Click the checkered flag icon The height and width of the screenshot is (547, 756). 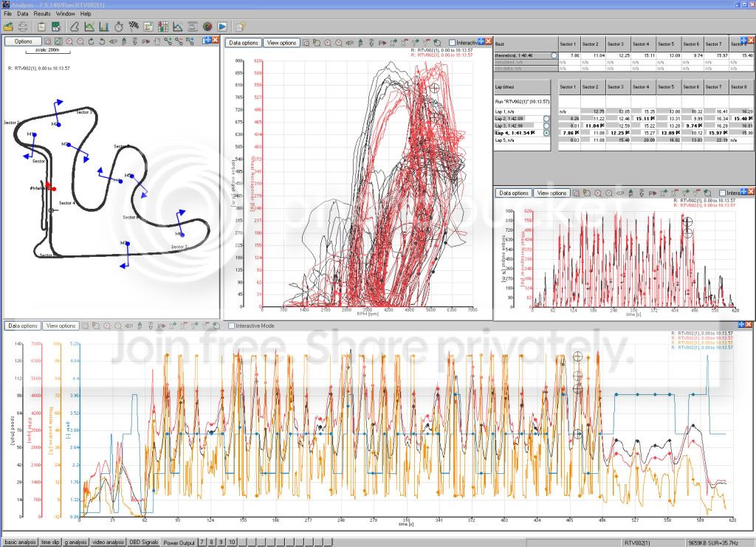click(134, 26)
